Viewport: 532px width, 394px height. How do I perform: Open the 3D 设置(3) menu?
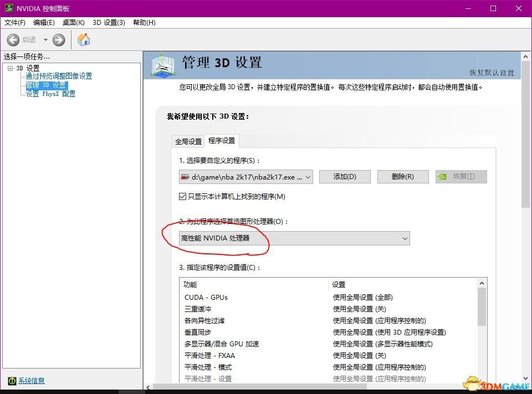[109, 23]
